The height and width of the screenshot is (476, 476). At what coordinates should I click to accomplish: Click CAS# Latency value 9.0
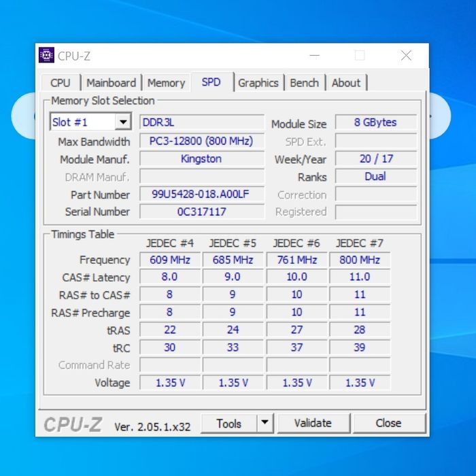(x=233, y=277)
